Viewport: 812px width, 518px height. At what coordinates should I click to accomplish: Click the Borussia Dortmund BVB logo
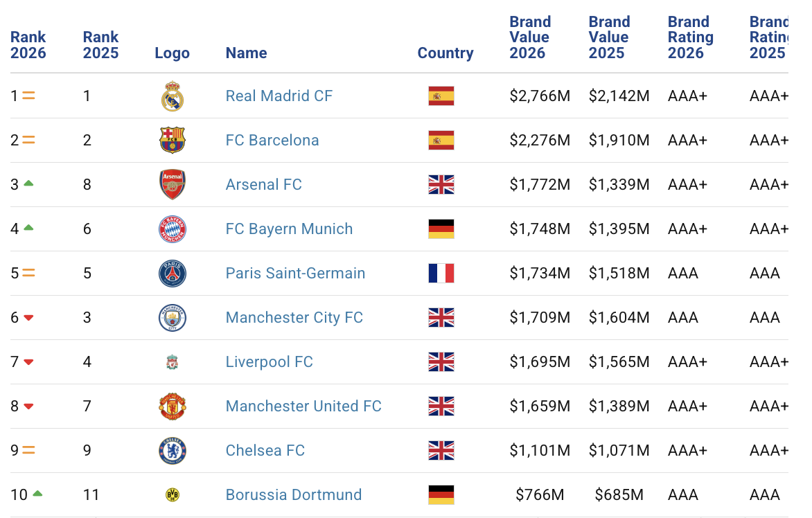click(x=173, y=495)
